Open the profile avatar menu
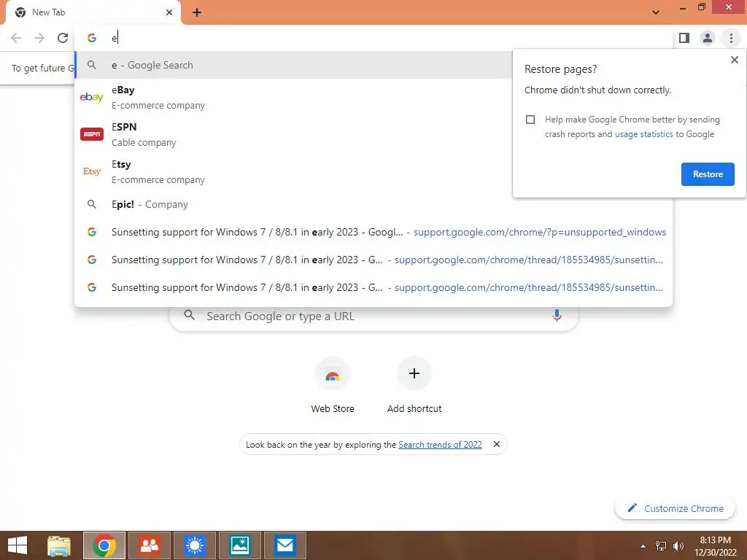 coord(708,38)
